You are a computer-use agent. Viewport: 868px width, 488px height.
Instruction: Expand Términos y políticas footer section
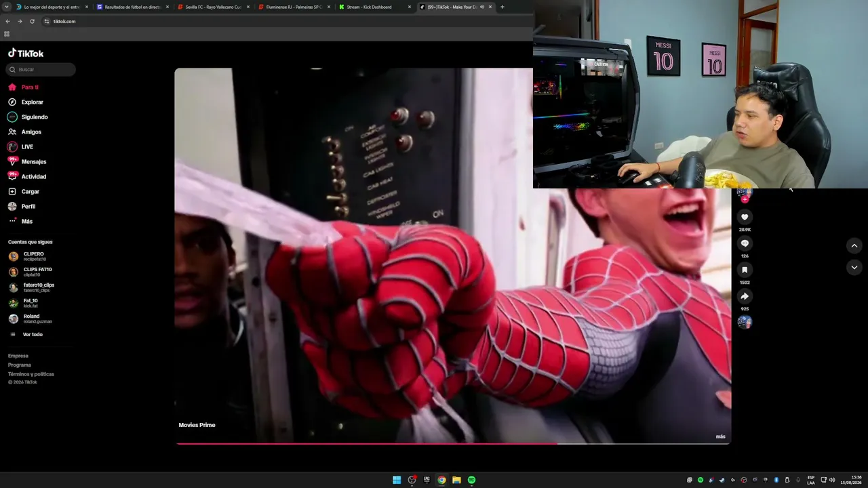click(x=31, y=374)
